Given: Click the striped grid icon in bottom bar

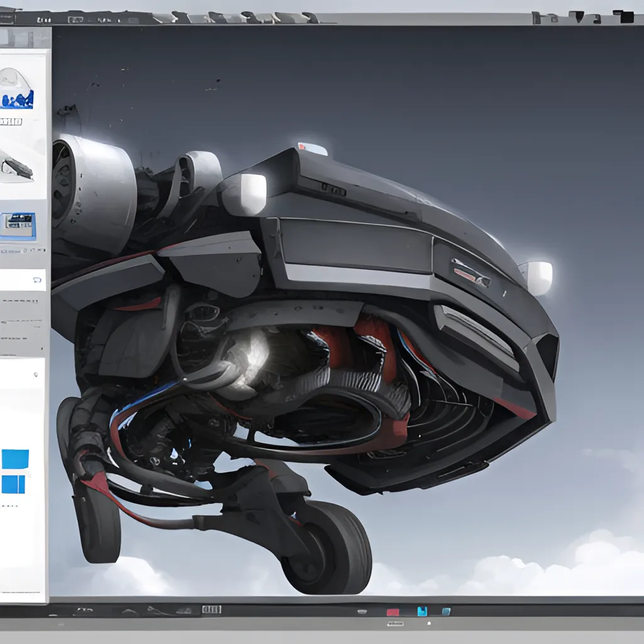Looking at the screenshot, I should pyautogui.click(x=211, y=609).
